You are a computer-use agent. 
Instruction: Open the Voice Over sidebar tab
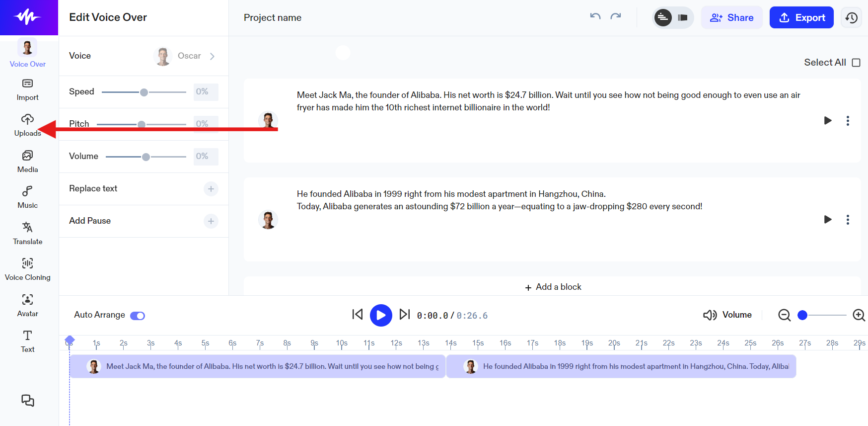coord(28,54)
